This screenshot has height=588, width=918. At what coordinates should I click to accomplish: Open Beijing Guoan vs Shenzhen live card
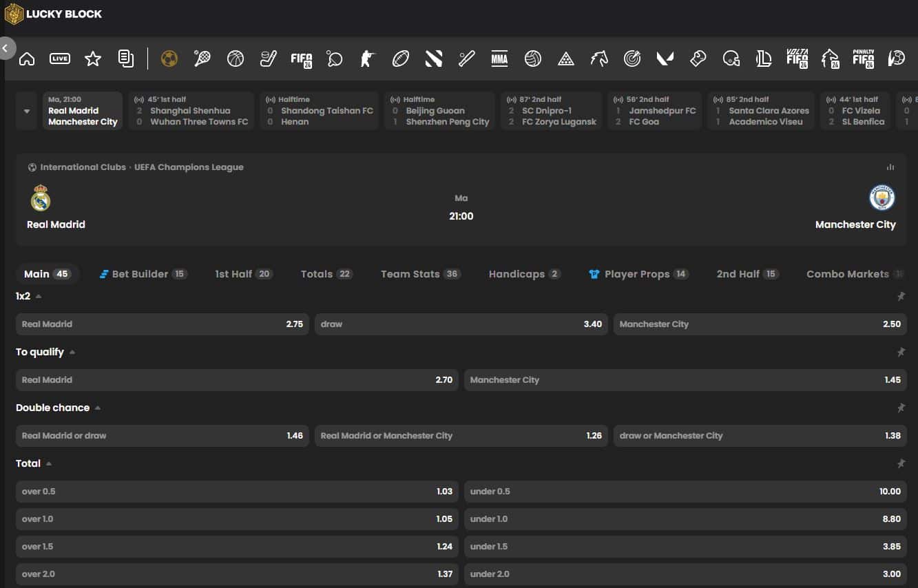(x=439, y=111)
